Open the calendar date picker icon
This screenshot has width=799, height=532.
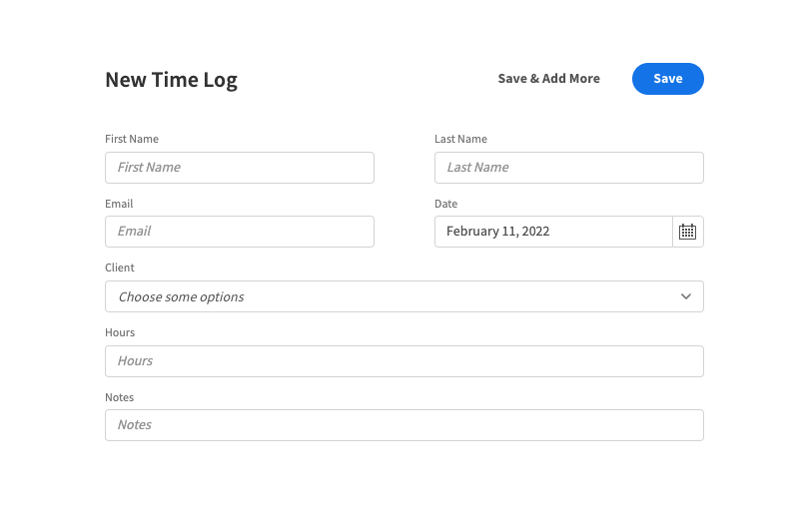(x=687, y=232)
